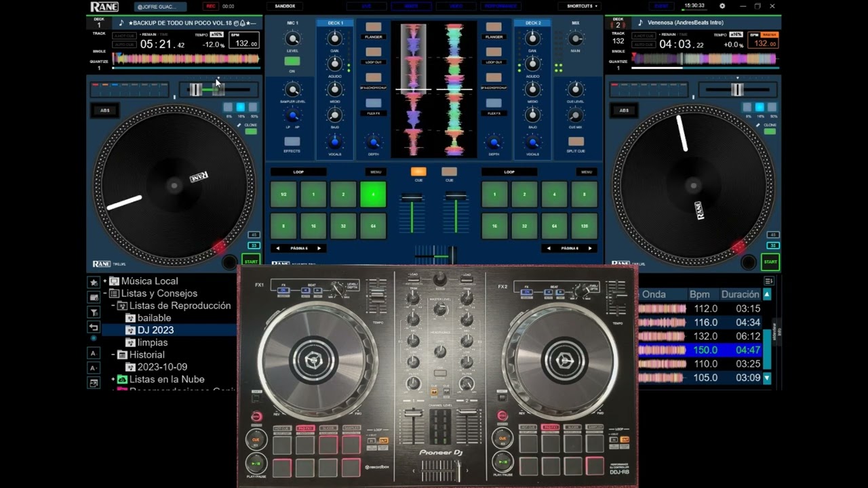Image resolution: width=868 pixels, height=488 pixels.
Task: Toggle Deck 2 FLEX FX button
Action: (494, 103)
